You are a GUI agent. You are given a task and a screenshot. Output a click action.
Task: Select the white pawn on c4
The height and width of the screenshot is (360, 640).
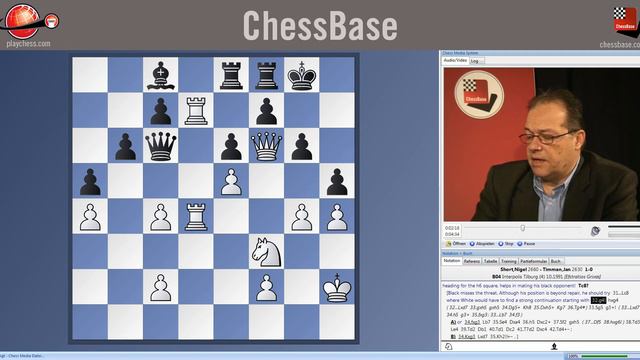coord(161,216)
